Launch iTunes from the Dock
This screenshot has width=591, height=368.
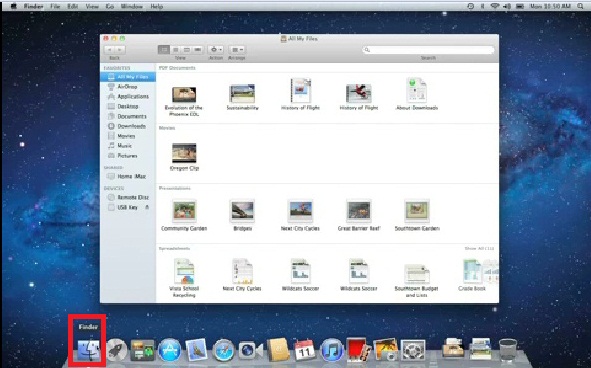pyautogui.click(x=332, y=350)
